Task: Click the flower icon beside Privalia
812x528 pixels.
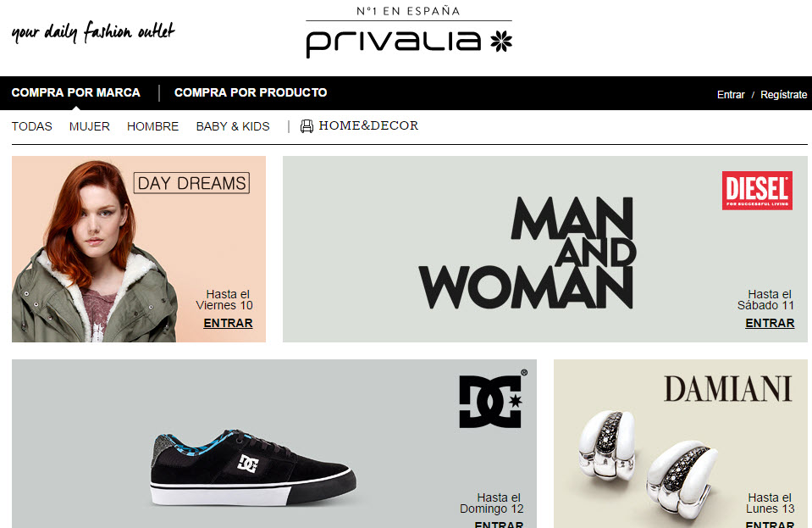Action: click(501, 41)
